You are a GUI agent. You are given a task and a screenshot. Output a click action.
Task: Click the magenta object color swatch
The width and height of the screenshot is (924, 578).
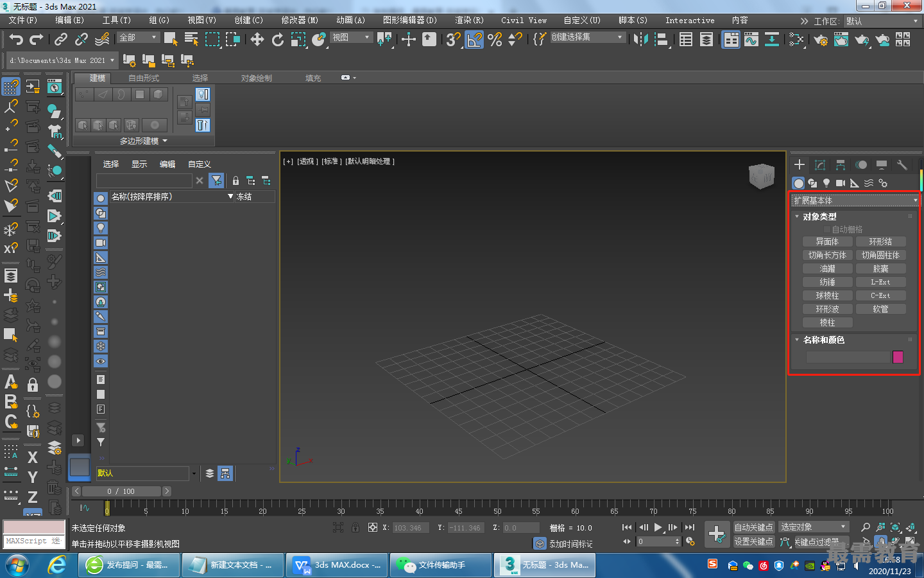click(x=898, y=357)
